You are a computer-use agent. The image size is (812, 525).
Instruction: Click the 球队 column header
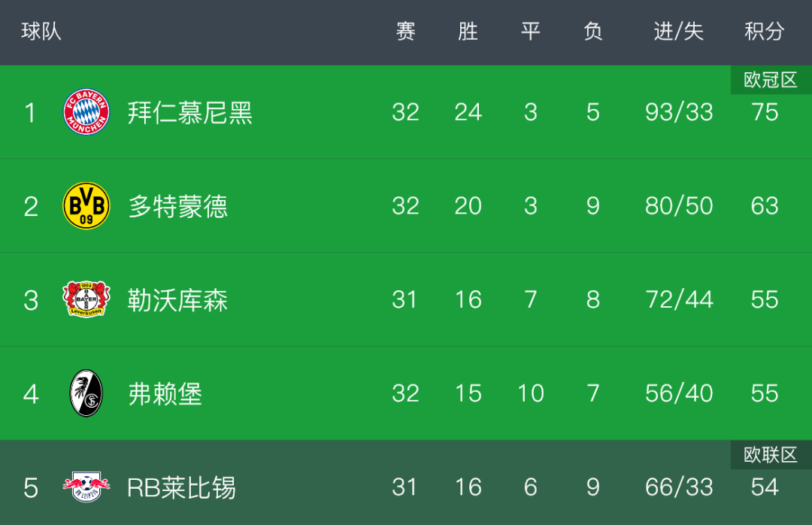click(x=41, y=32)
